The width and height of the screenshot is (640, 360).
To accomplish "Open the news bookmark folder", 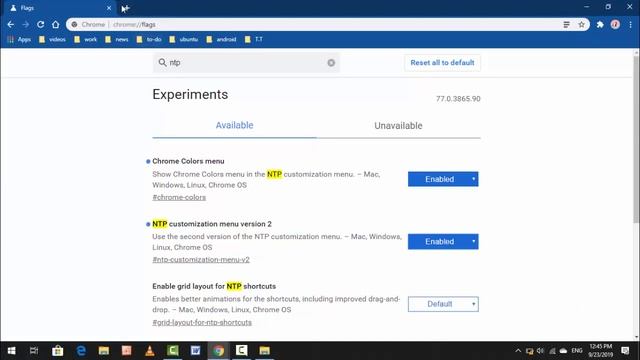I will [117, 39].
